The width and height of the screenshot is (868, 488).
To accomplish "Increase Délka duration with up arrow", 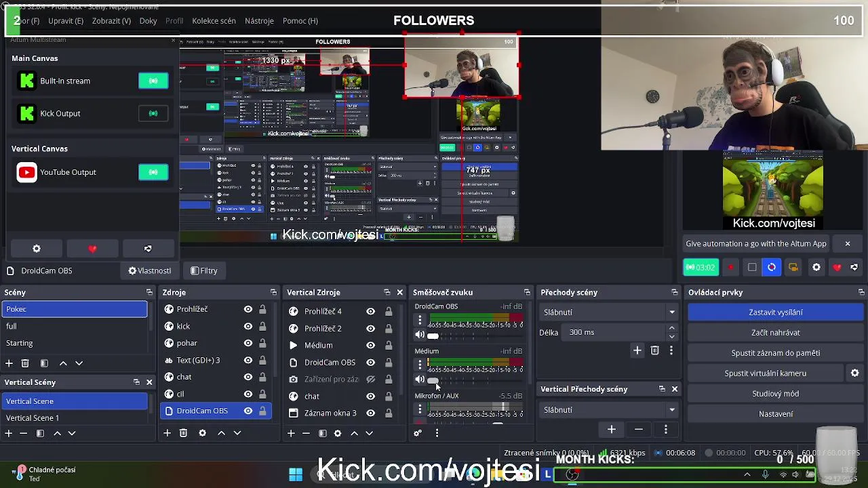I will tap(671, 329).
